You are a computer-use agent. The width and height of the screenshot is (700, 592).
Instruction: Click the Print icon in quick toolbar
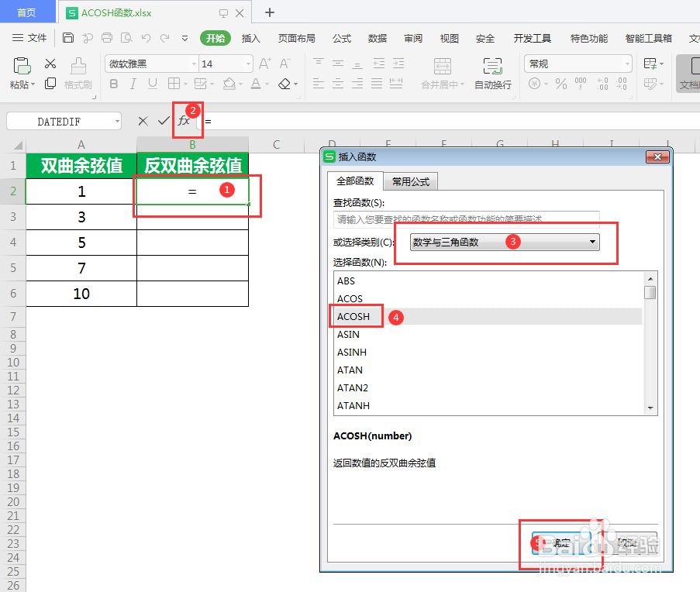[107, 38]
